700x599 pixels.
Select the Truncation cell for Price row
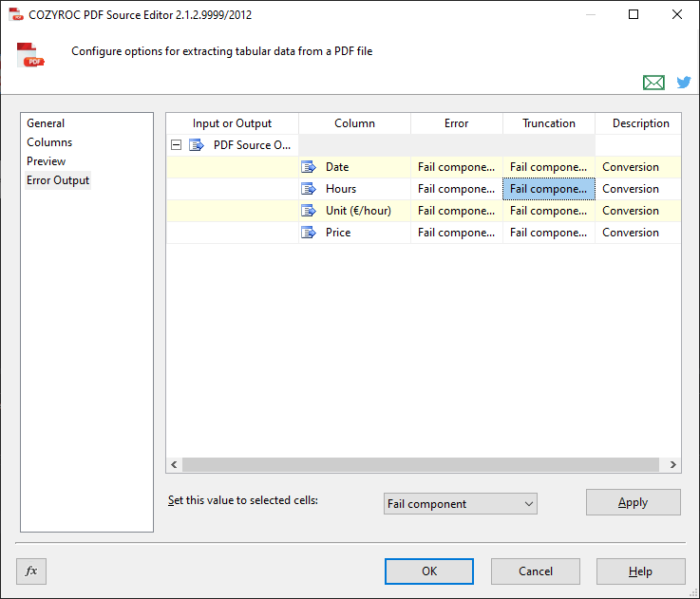click(548, 233)
